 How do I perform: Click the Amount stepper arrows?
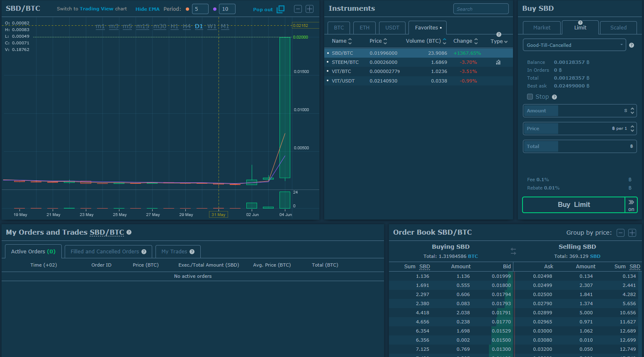pyautogui.click(x=632, y=111)
